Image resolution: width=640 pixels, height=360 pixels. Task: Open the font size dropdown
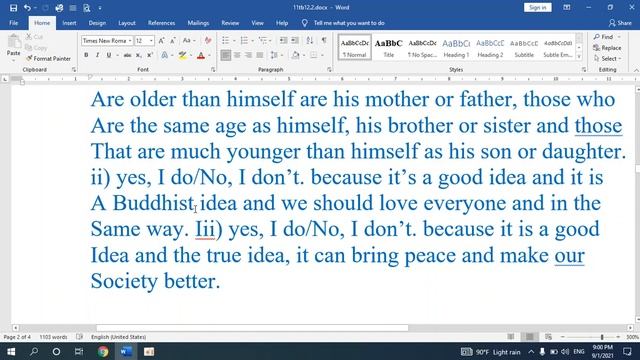coord(151,41)
